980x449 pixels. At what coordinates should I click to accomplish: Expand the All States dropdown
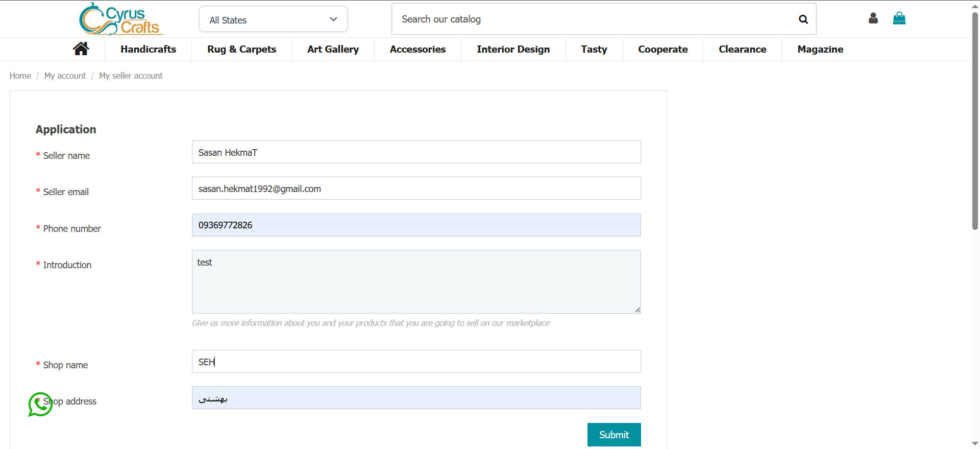[273, 19]
